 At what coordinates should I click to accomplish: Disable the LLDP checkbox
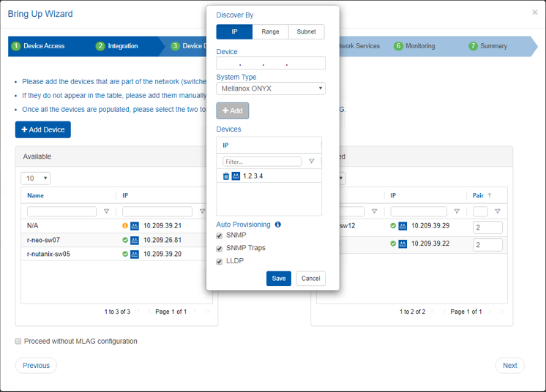pyautogui.click(x=220, y=261)
